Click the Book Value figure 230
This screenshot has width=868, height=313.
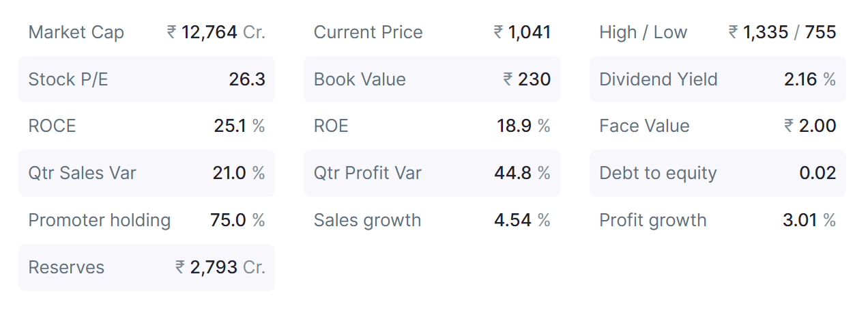(527, 79)
